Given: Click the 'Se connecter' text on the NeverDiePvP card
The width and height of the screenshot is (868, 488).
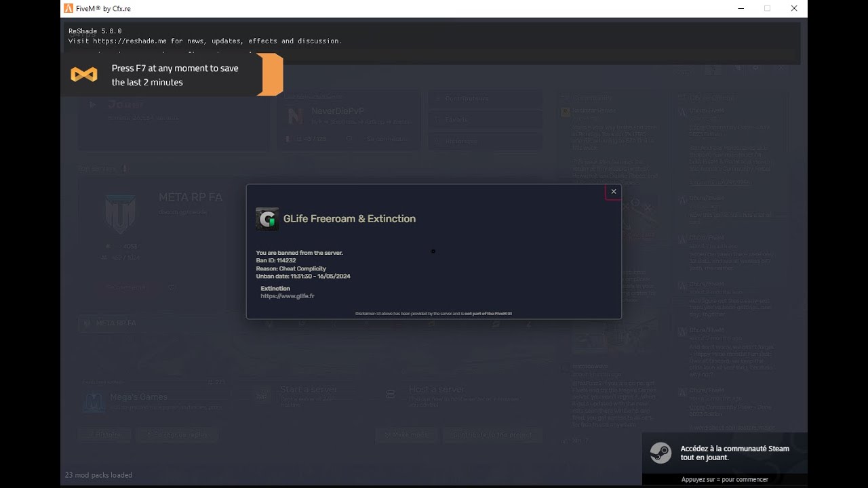Looking at the screenshot, I should (387, 139).
